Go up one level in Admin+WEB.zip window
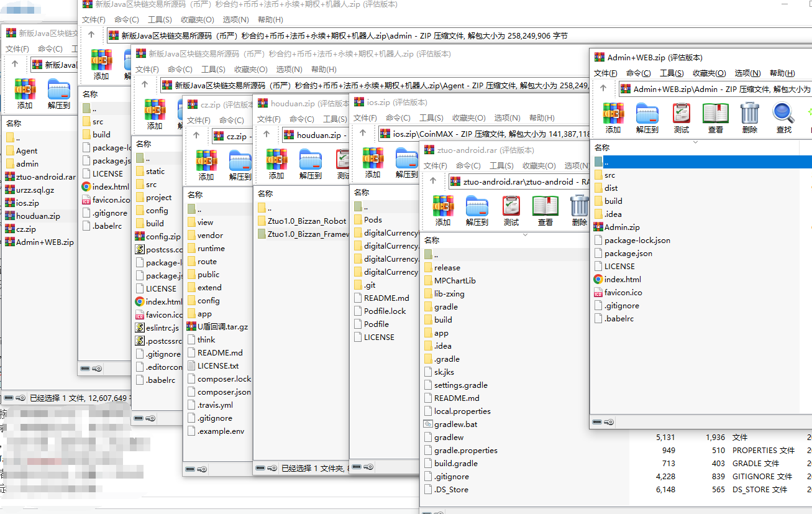This screenshot has height=514, width=812. [603, 89]
